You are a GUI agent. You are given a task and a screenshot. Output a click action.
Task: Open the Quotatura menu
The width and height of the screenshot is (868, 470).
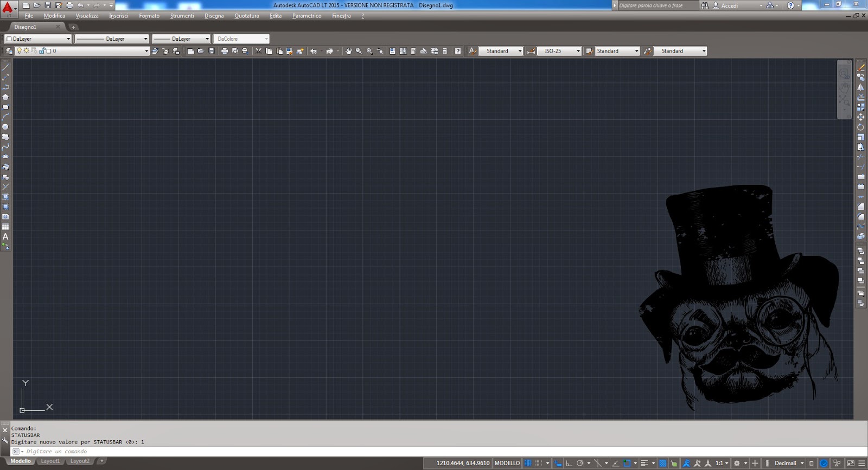(247, 16)
